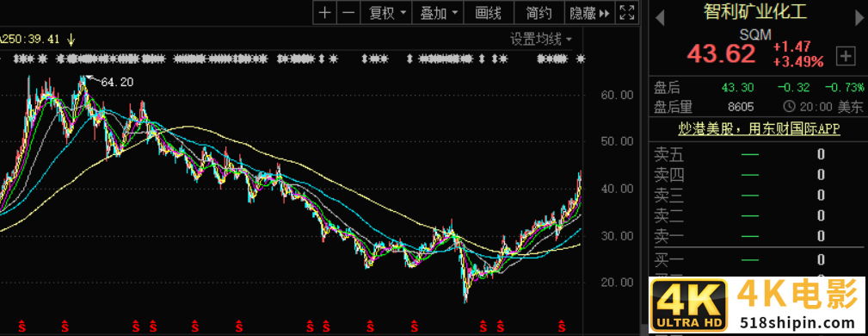
Task: Open link 炒港美股，用东财国际APP
Action: (x=759, y=129)
